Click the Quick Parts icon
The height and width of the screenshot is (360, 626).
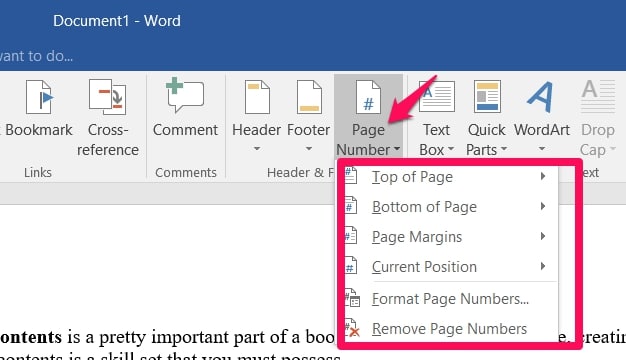pyautogui.click(x=487, y=96)
